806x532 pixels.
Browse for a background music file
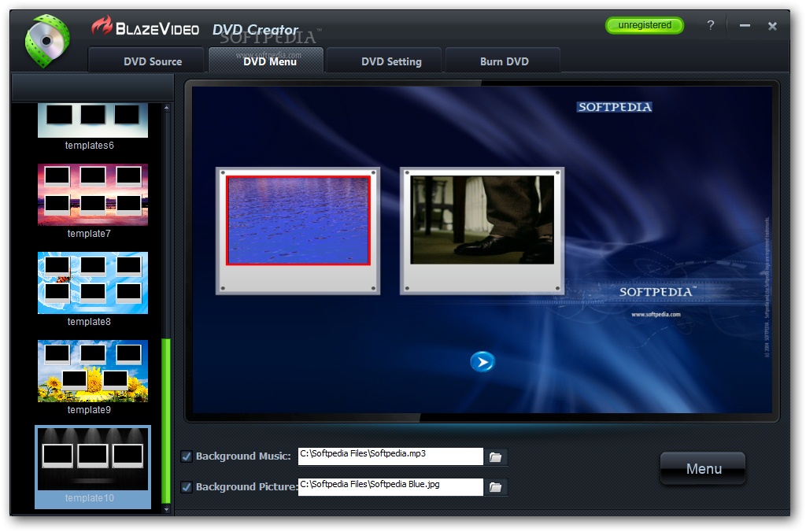(496, 457)
